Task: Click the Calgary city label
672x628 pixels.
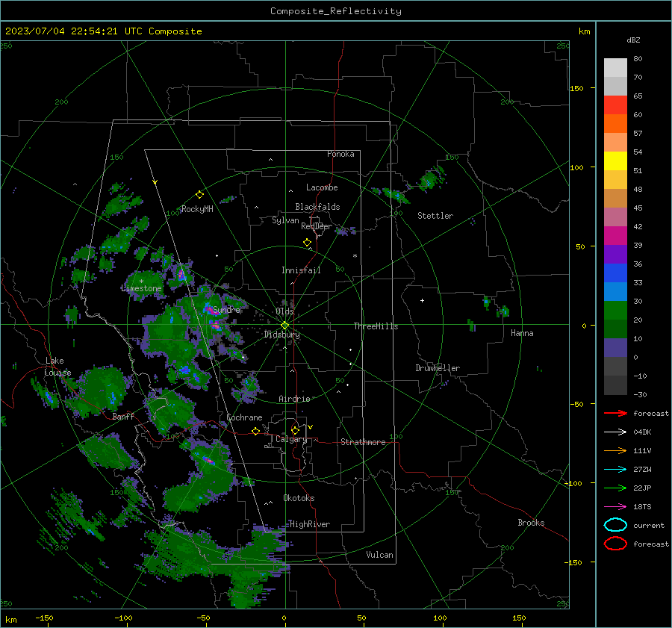Action: (x=291, y=439)
